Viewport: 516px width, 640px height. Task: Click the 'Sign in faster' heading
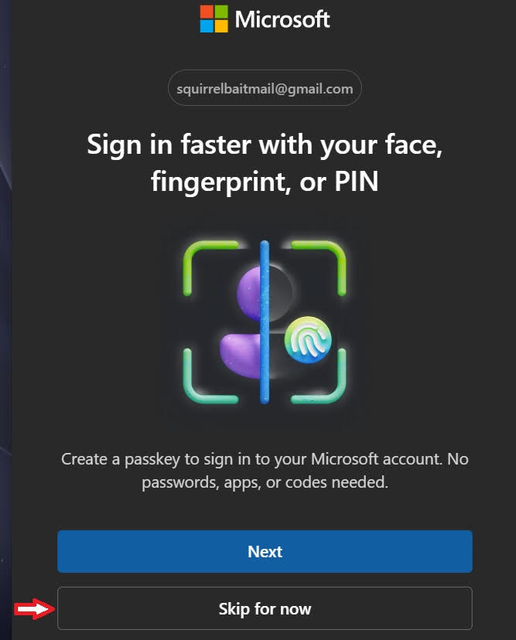[265, 162]
